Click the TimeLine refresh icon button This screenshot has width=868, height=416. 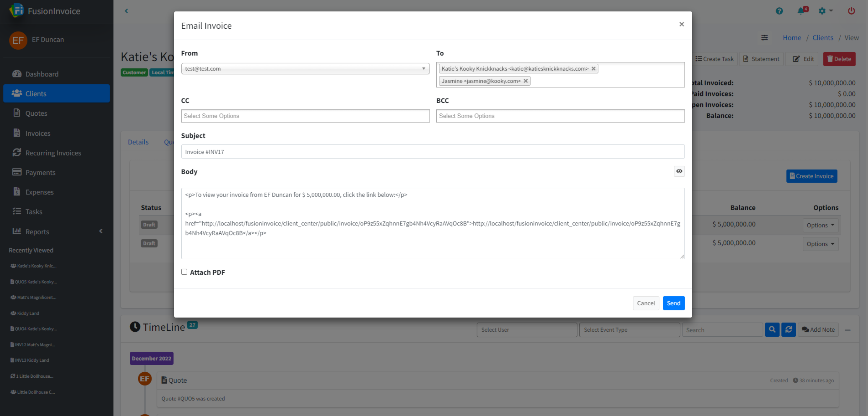(789, 330)
